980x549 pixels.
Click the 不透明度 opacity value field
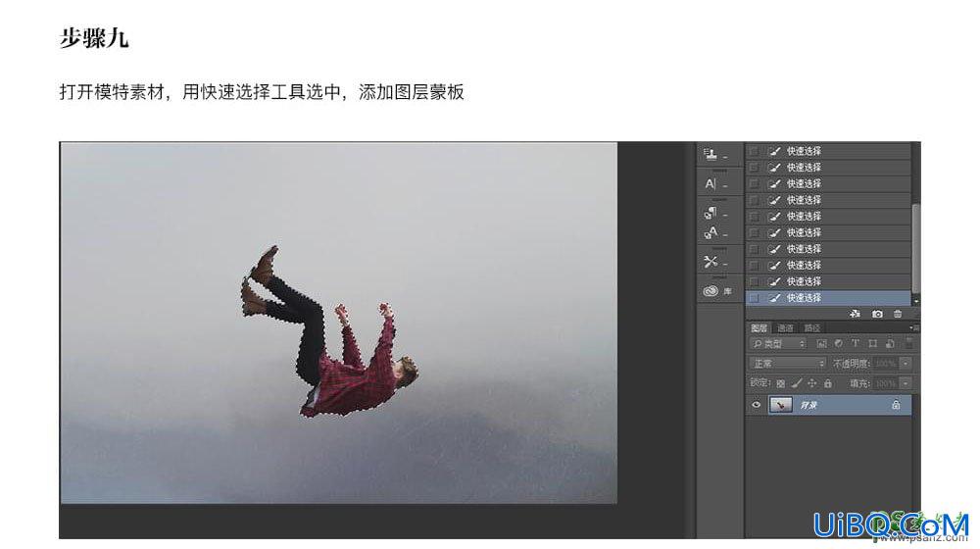886,364
